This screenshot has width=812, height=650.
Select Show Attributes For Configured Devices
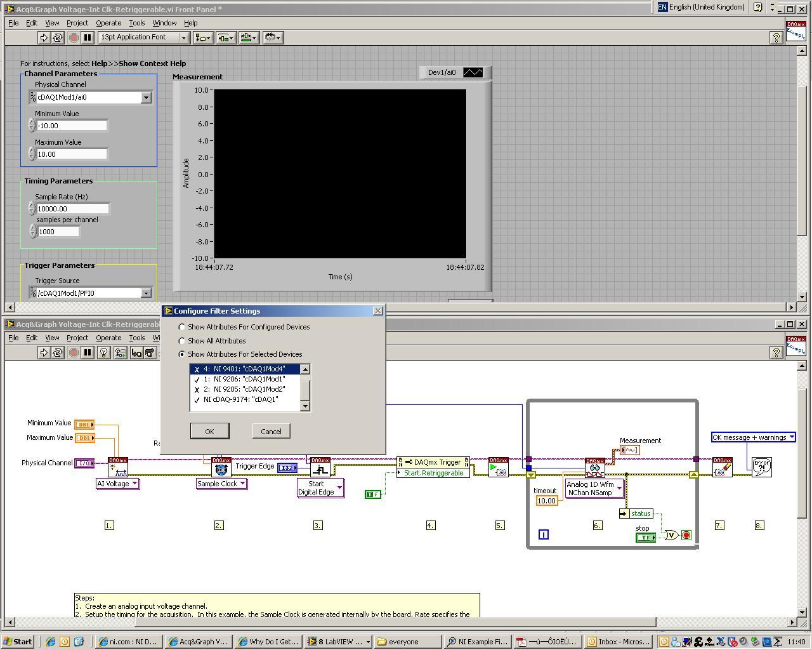(182, 327)
